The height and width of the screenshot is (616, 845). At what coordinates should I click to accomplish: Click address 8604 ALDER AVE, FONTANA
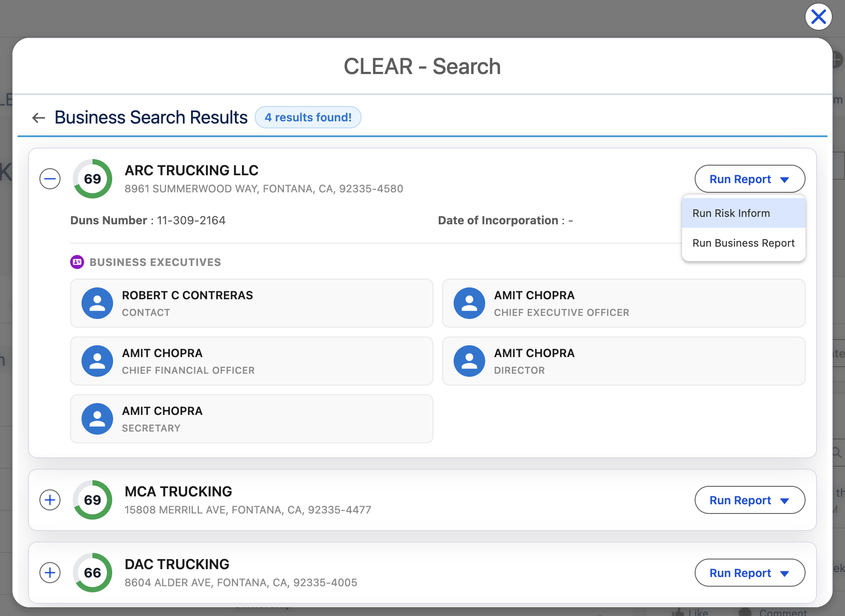(x=241, y=583)
